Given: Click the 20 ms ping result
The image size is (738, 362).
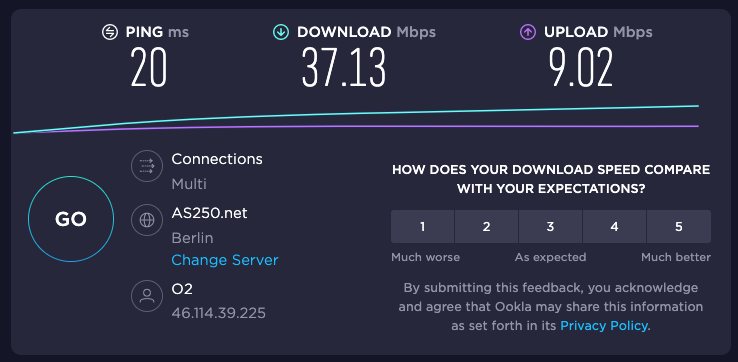Looking at the screenshot, I should click(149, 68).
